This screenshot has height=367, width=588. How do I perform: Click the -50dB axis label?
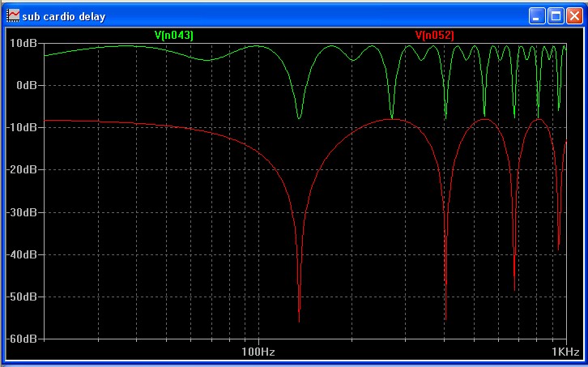(22, 297)
